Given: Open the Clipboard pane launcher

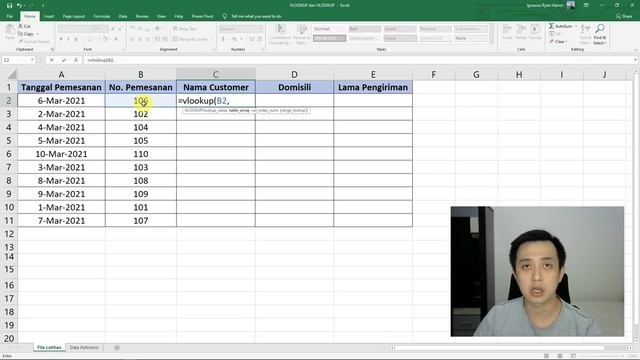Looking at the screenshot, I should click(52, 49).
